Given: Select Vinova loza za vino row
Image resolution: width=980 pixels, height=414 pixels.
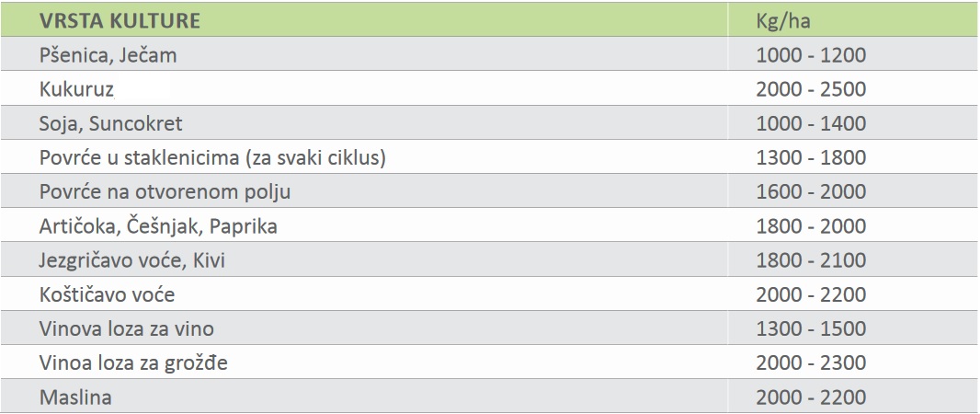Looking at the screenshot, I should (489, 328).
